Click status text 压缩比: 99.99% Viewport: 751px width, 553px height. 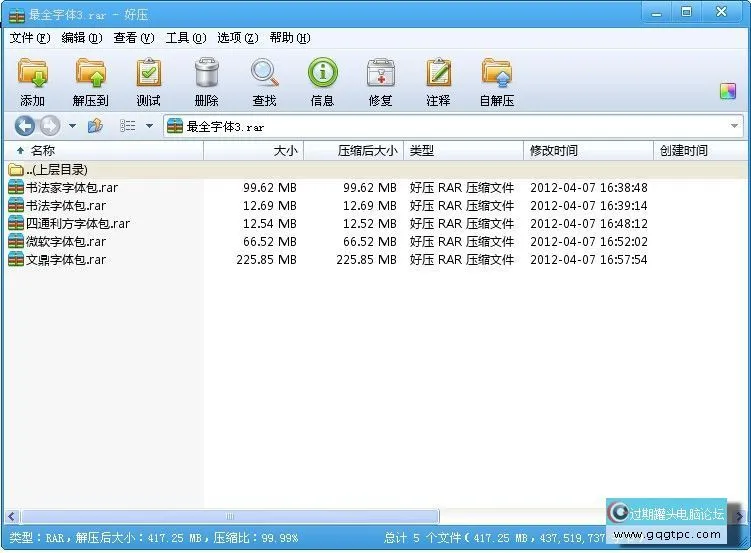click(x=256, y=538)
